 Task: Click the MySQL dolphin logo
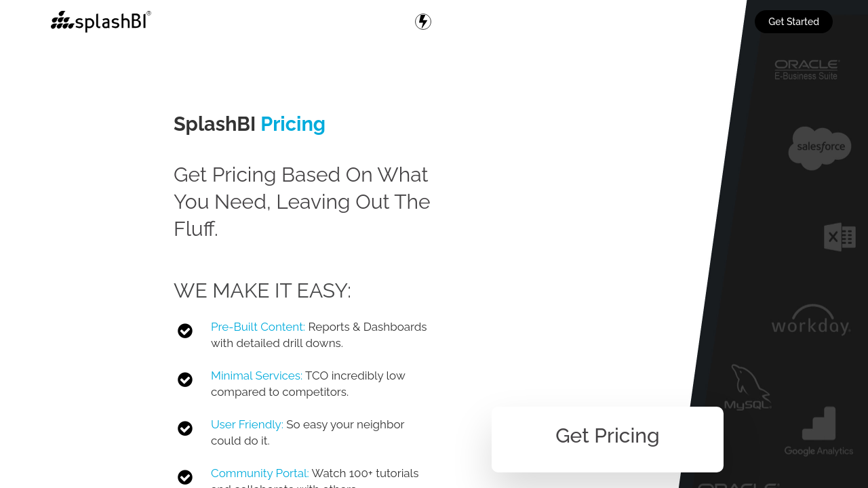pos(748,388)
